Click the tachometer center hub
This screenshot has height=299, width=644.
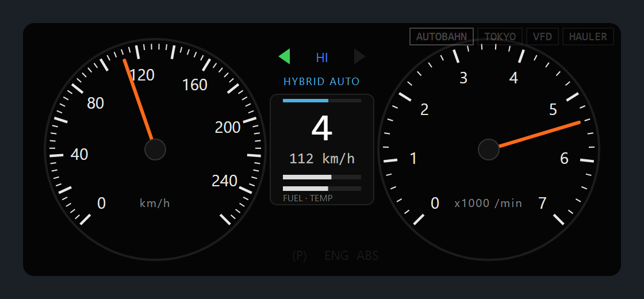click(x=489, y=149)
